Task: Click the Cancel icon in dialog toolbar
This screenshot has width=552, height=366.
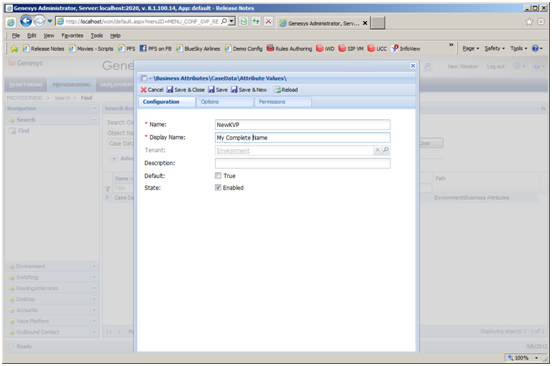Action: [x=144, y=90]
